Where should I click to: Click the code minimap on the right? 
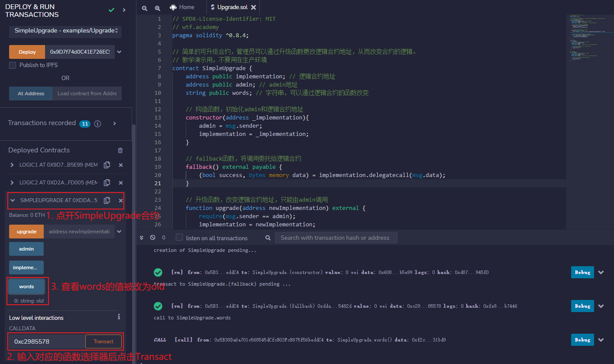590,39
